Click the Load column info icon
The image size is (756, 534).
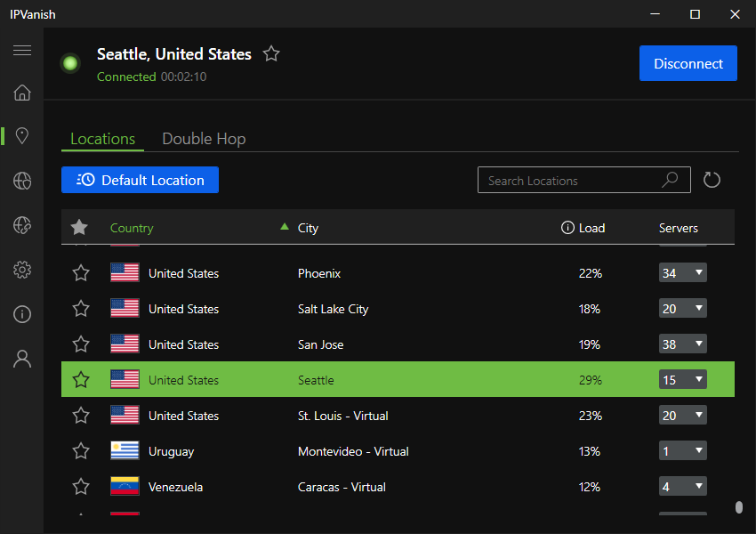click(567, 228)
